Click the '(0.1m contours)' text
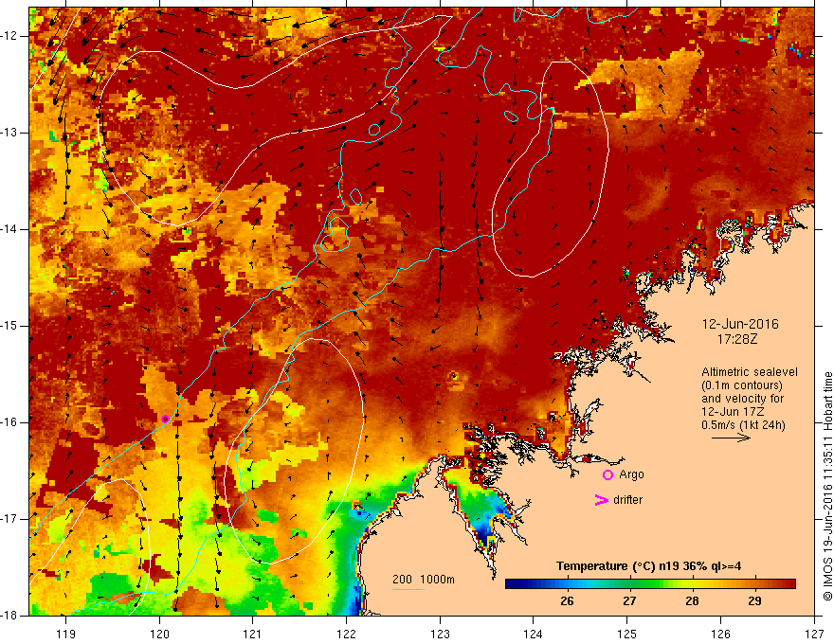 point(742,385)
